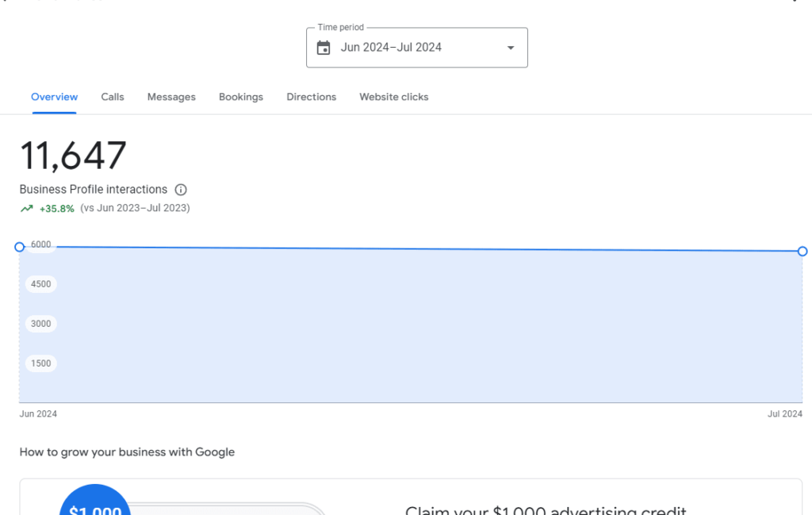Click the chart's left data point for Jun 2024

tap(20, 247)
